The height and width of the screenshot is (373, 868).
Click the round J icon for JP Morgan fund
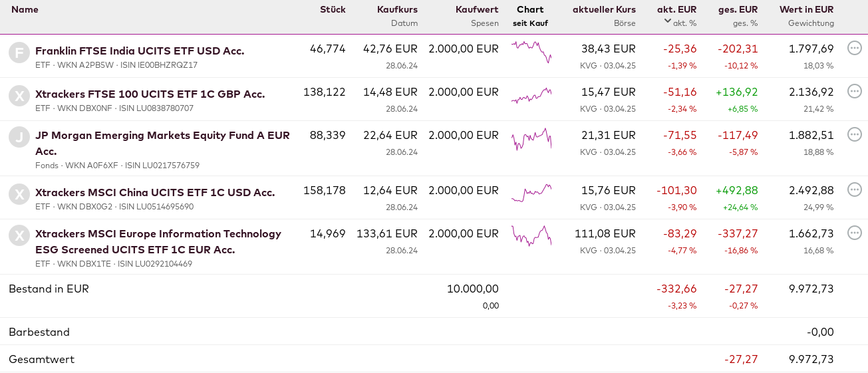pos(19,137)
